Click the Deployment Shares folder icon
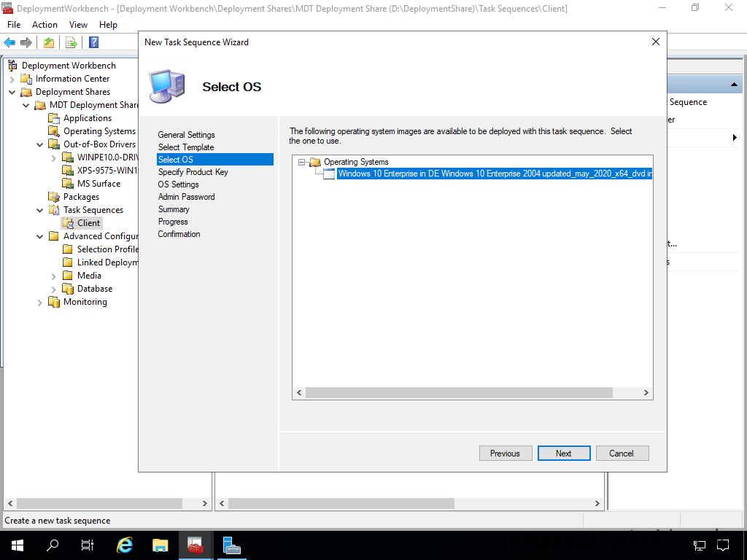Screen dimensions: 747x560 pyautogui.click(x=27, y=92)
